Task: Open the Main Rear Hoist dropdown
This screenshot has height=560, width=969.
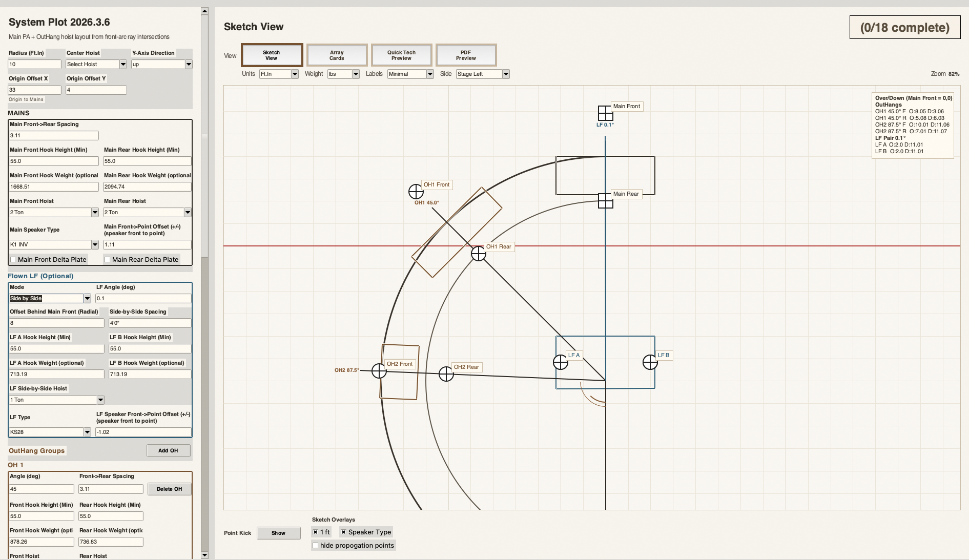Action: pyautogui.click(x=147, y=212)
